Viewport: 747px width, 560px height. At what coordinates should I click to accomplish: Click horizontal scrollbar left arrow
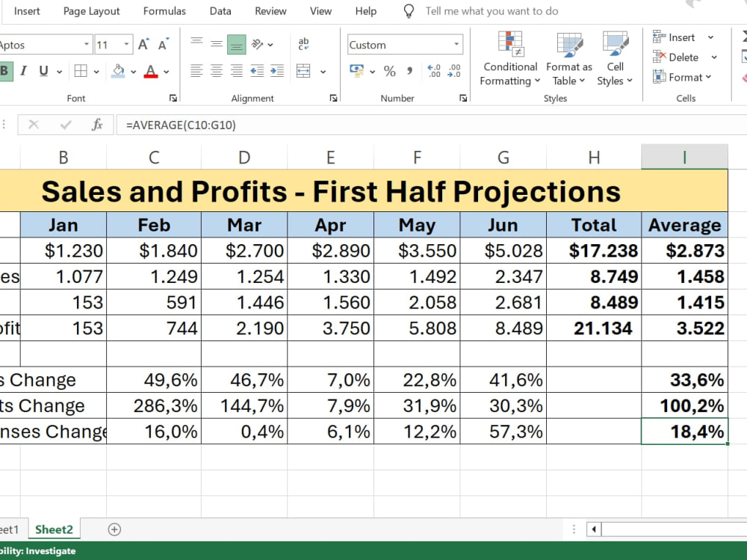(594, 529)
